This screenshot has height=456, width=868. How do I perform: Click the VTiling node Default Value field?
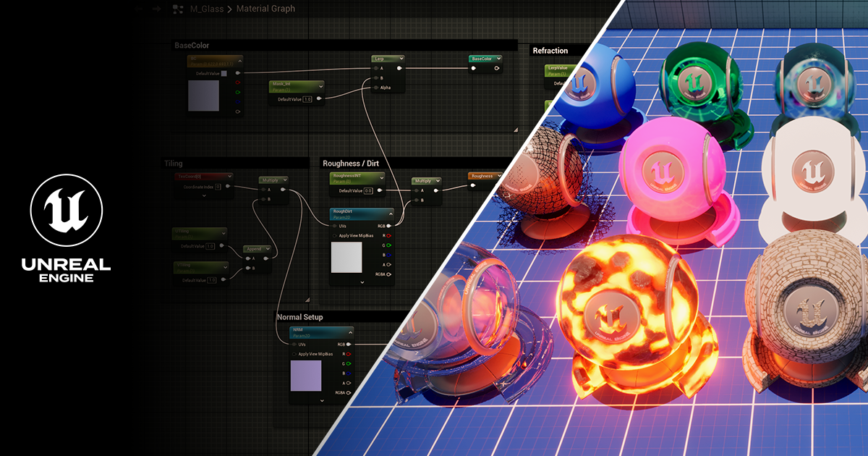pyautogui.click(x=210, y=280)
